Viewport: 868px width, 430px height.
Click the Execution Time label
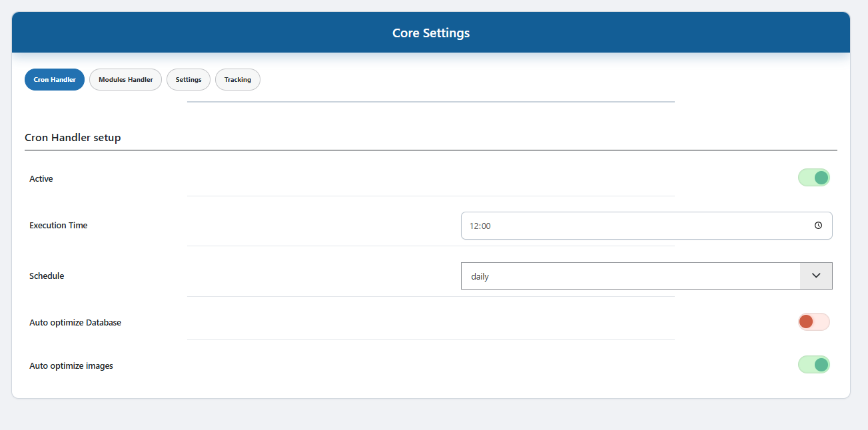point(59,226)
